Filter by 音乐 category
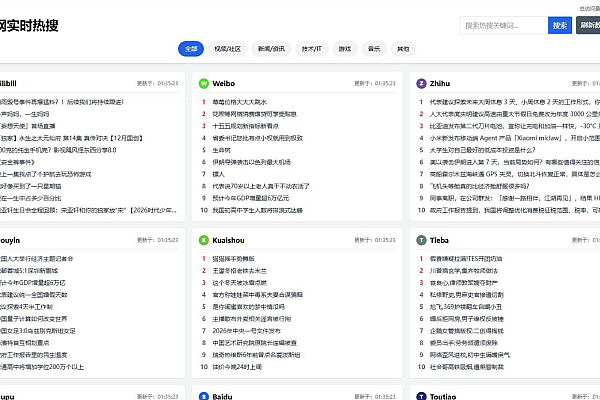Screen dimensions: 600x400 pyautogui.click(x=374, y=49)
